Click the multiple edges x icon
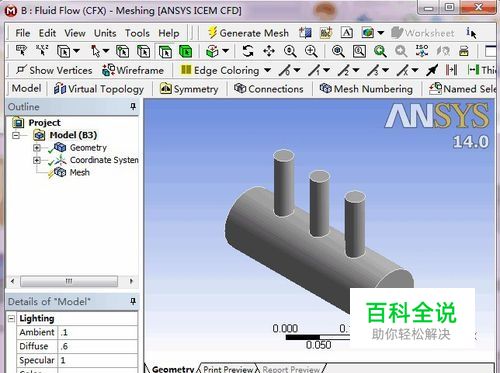This screenshot has width=500, height=373. tap(403, 70)
